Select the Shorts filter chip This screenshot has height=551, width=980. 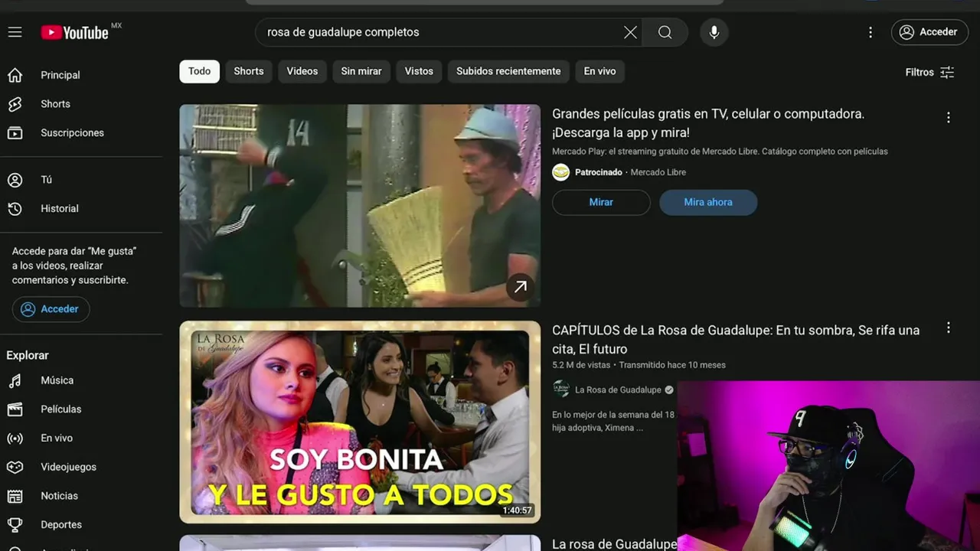tap(249, 71)
